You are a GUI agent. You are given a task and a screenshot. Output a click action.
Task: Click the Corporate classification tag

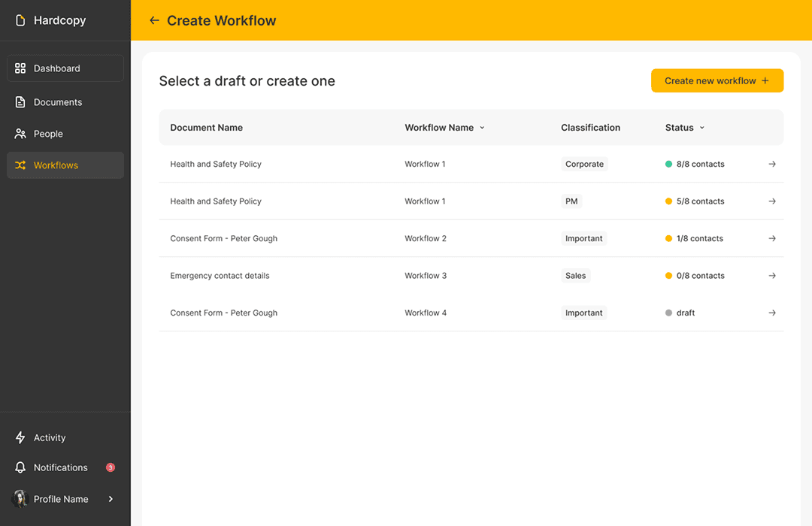tap(584, 164)
